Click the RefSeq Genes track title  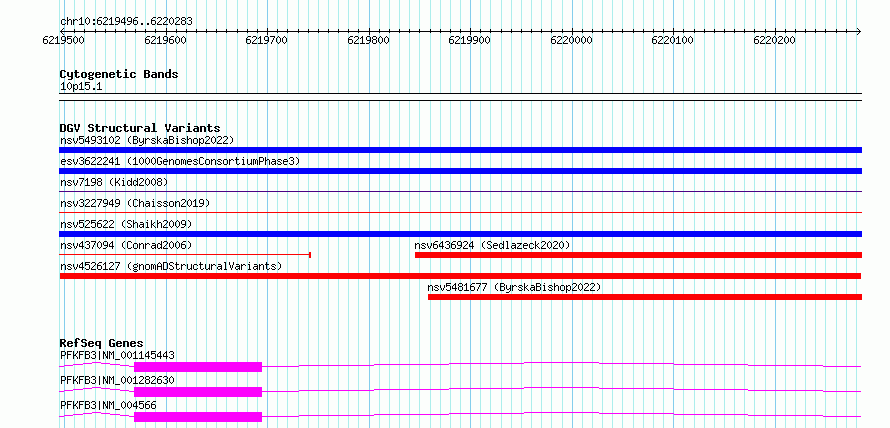click(x=101, y=343)
